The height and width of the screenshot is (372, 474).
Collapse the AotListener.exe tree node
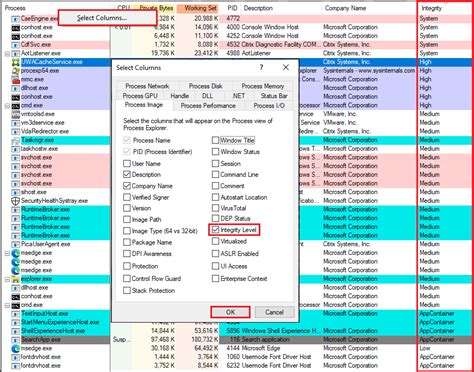[7, 53]
